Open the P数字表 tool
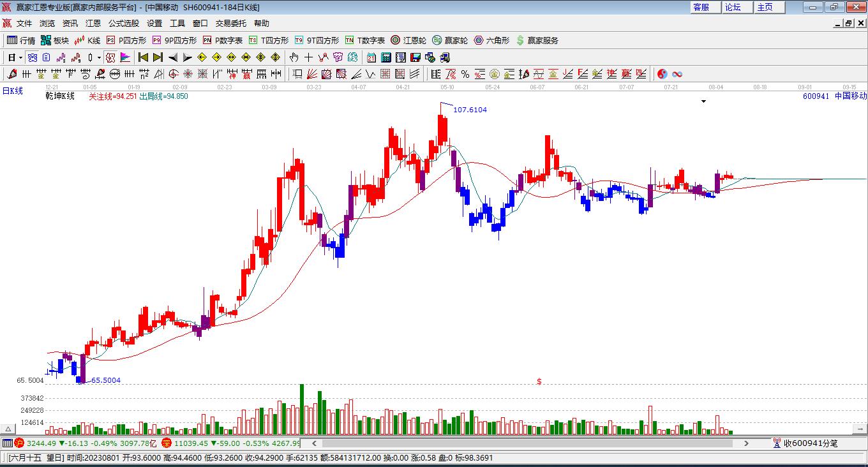 point(222,40)
